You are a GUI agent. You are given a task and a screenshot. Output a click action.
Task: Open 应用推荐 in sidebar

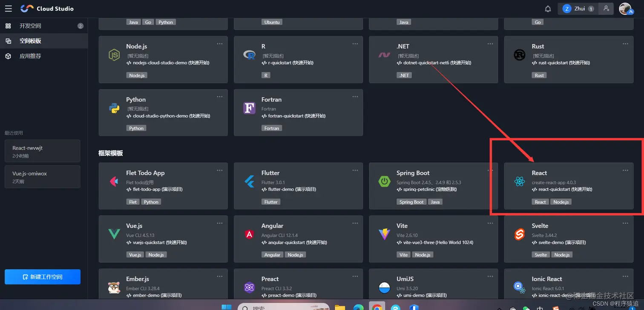(44, 56)
